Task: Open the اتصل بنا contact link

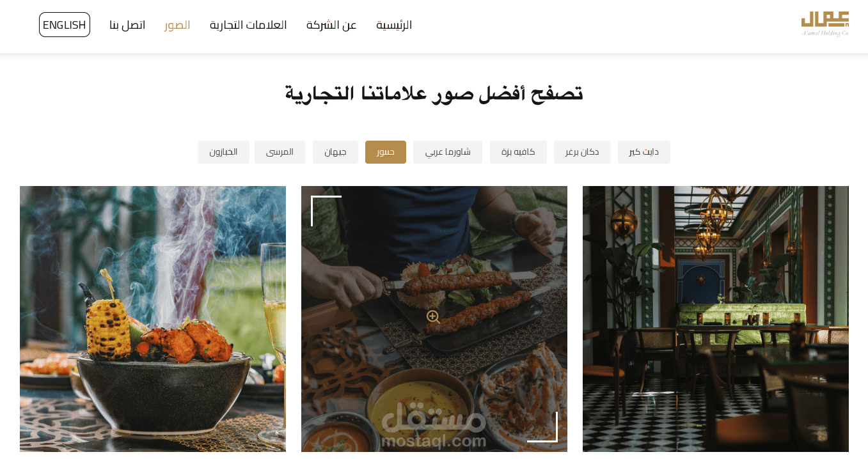Action: point(127,25)
